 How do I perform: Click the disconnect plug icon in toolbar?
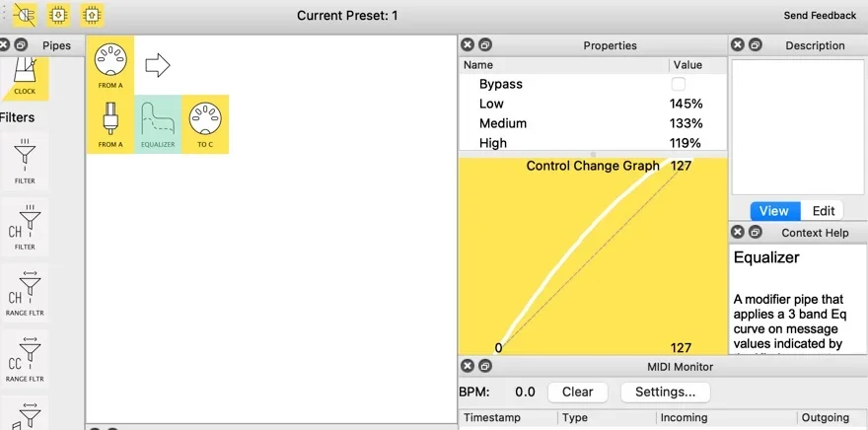25,15
